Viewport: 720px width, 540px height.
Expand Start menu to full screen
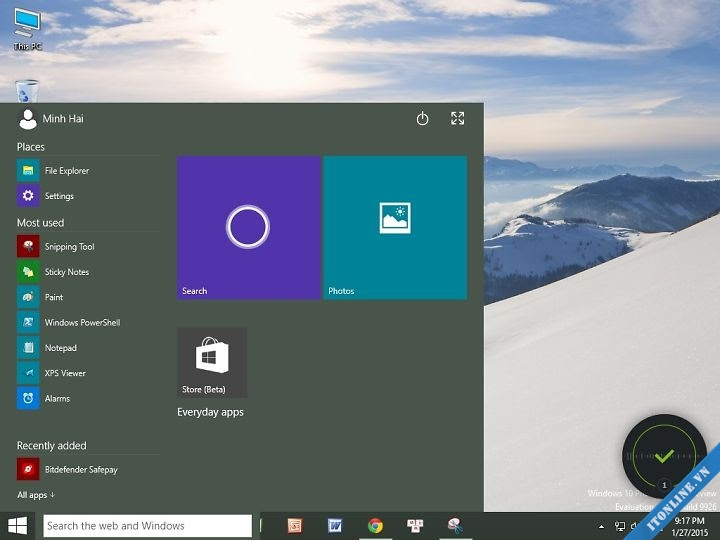point(457,118)
